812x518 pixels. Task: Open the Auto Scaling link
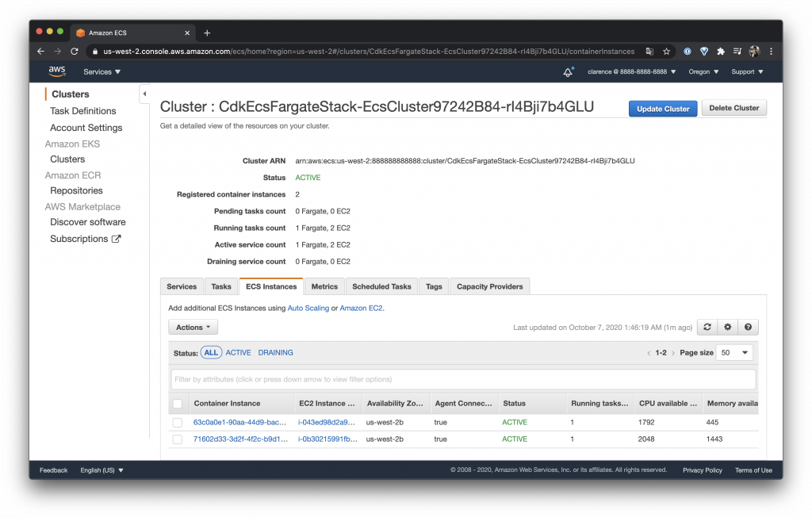pyautogui.click(x=308, y=309)
